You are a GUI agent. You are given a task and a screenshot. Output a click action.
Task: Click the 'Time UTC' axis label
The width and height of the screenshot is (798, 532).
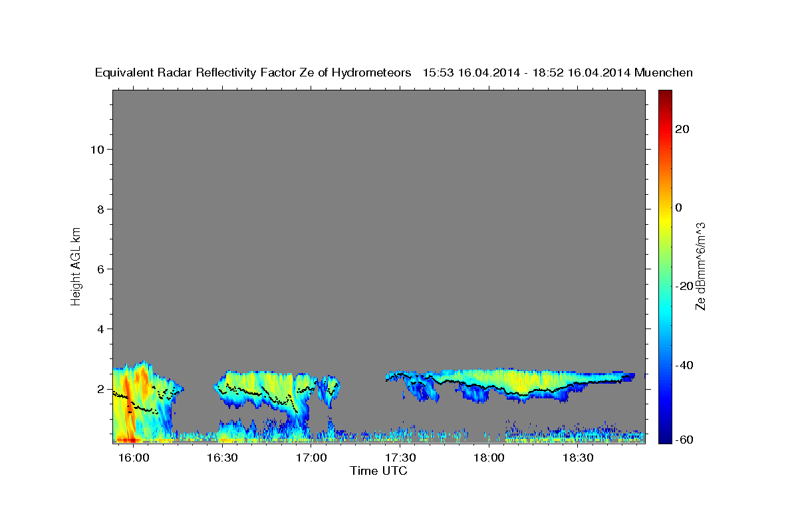tap(378, 471)
